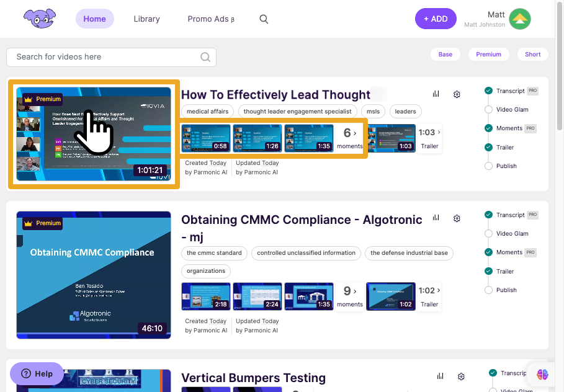Viewport: 564px width, 392px height.
Task: Filter videos by Base plan
Action: tap(445, 55)
